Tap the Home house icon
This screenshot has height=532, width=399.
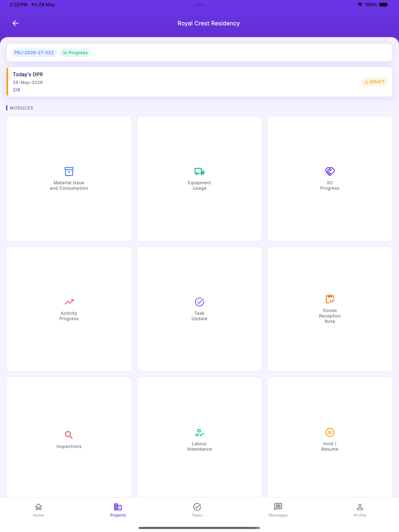[38, 507]
